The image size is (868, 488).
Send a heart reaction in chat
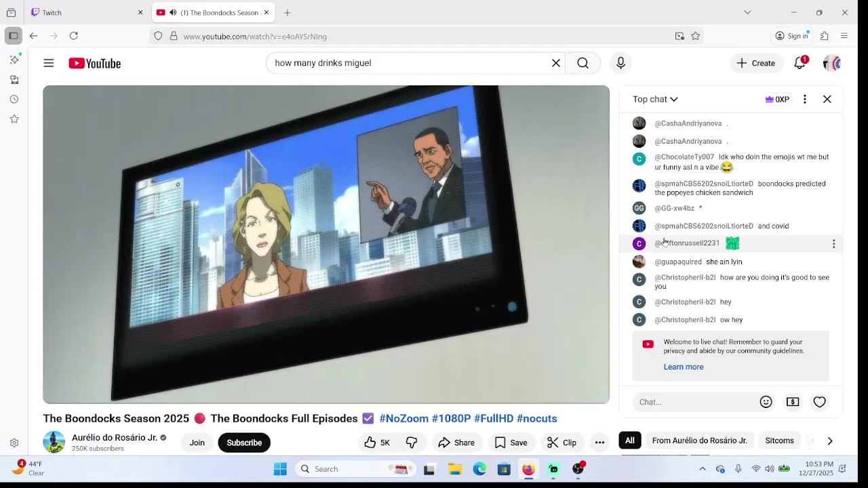click(820, 402)
